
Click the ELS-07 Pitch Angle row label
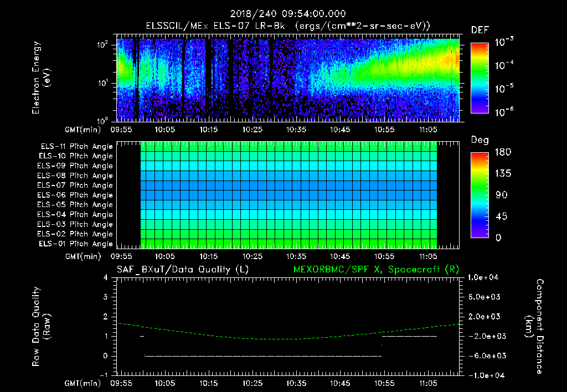(75, 185)
